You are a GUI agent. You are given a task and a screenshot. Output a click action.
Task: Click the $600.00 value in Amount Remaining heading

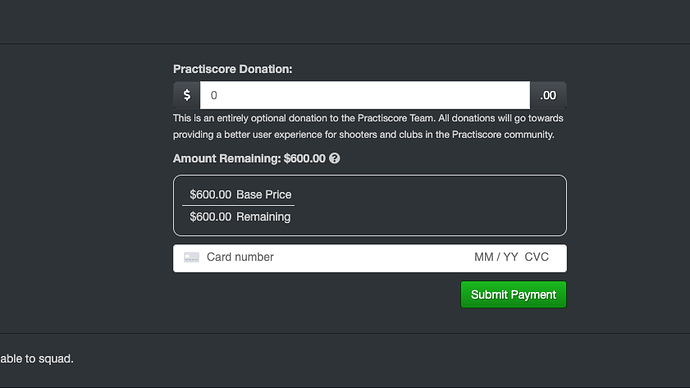(x=305, y=158)
